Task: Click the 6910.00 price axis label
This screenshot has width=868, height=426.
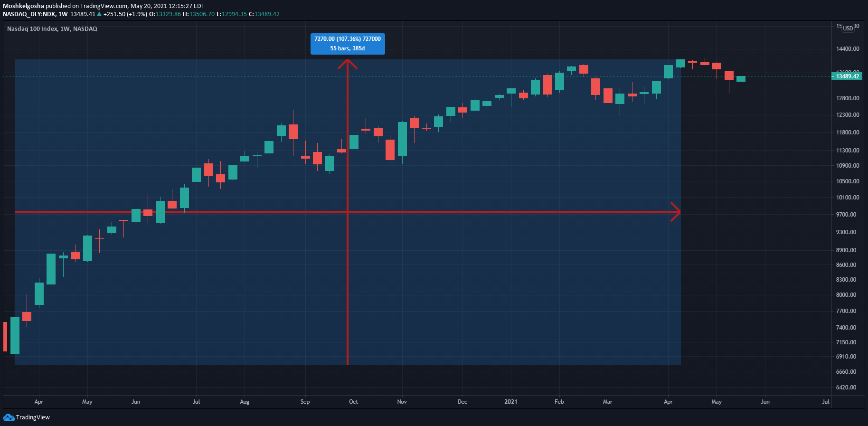Action: (x=846, y=357)
